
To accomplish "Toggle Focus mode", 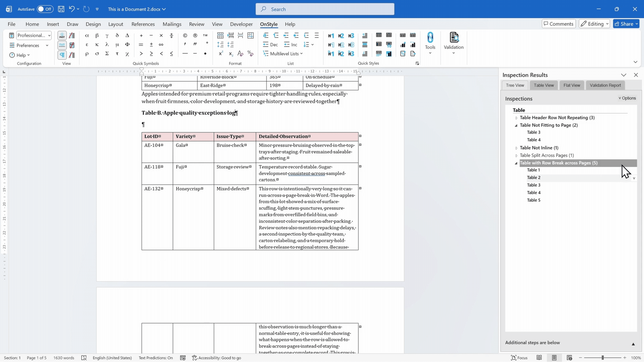I will coord(519,358).
